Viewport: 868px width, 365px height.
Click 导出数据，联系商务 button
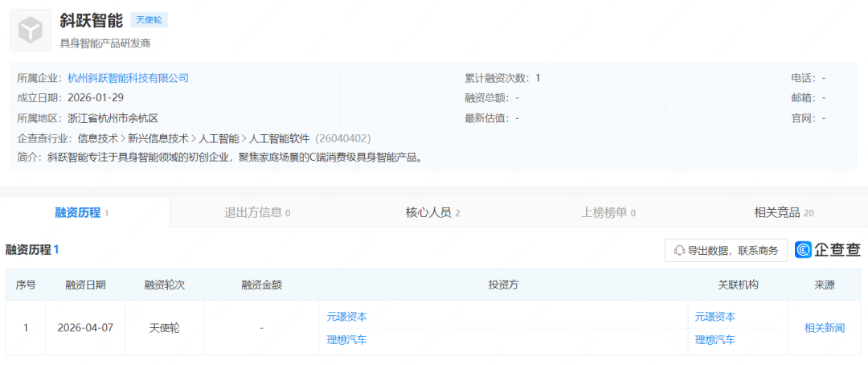pos(726,250)
